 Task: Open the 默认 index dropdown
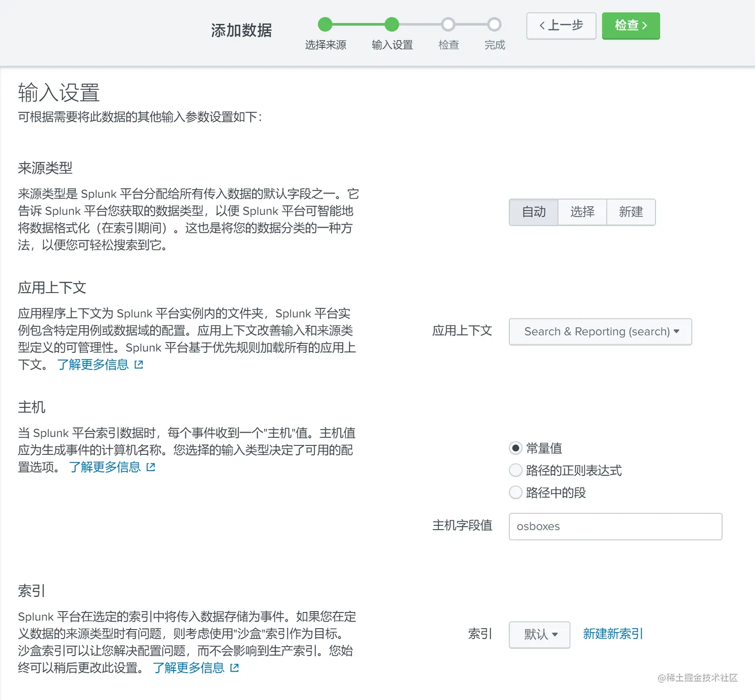tap(539, 635)
